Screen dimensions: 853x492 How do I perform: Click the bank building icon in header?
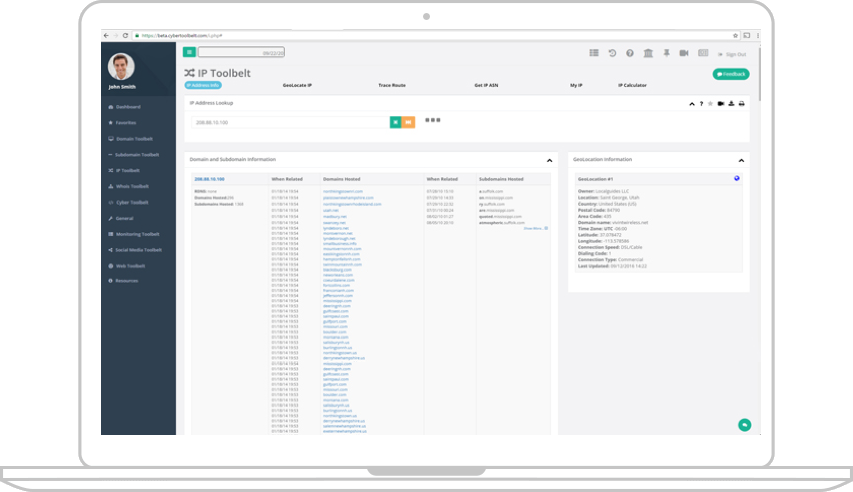(x=648, y=53)
